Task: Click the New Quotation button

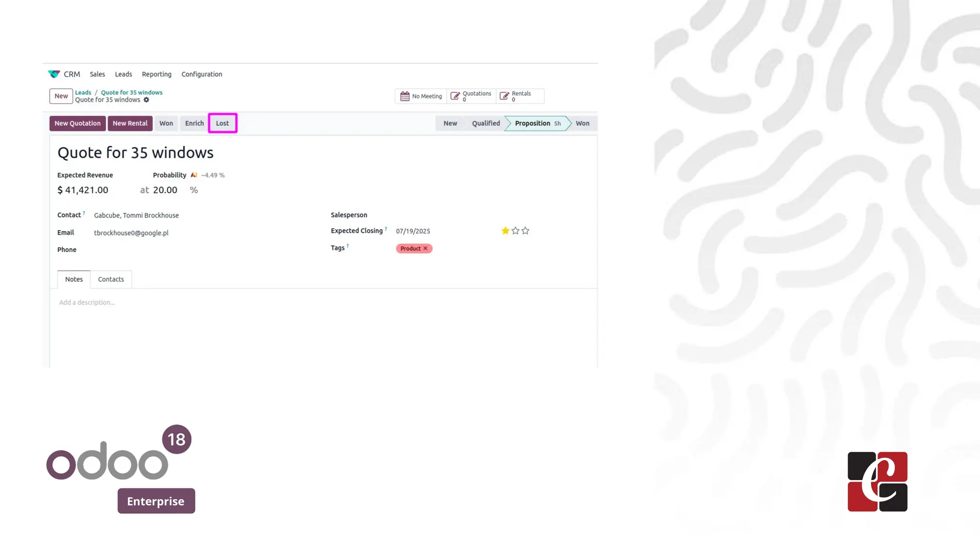Action: tap(78, 123)
